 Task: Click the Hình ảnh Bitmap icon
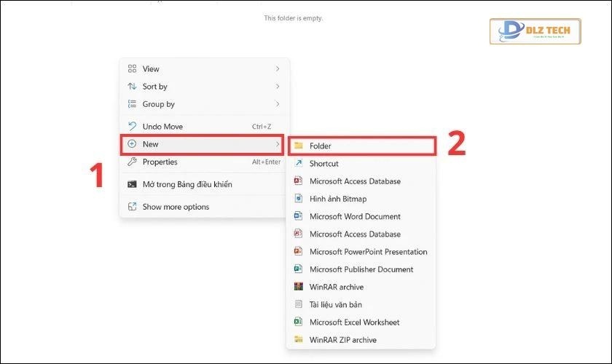point(298,199)
